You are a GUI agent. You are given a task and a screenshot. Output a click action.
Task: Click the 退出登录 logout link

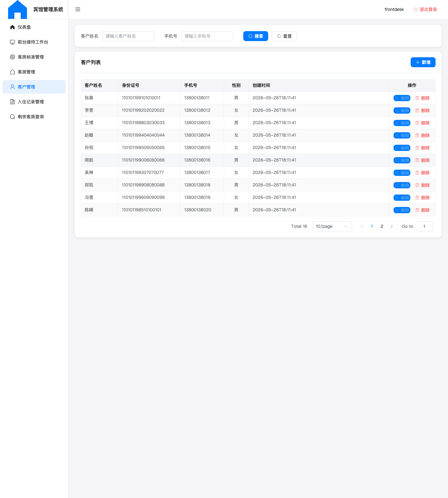[425, 9]
